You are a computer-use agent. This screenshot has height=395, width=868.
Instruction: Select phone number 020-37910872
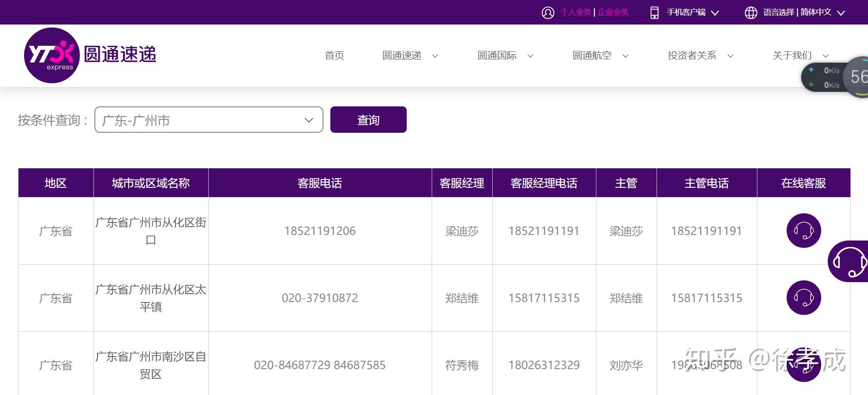click(320, 298)
